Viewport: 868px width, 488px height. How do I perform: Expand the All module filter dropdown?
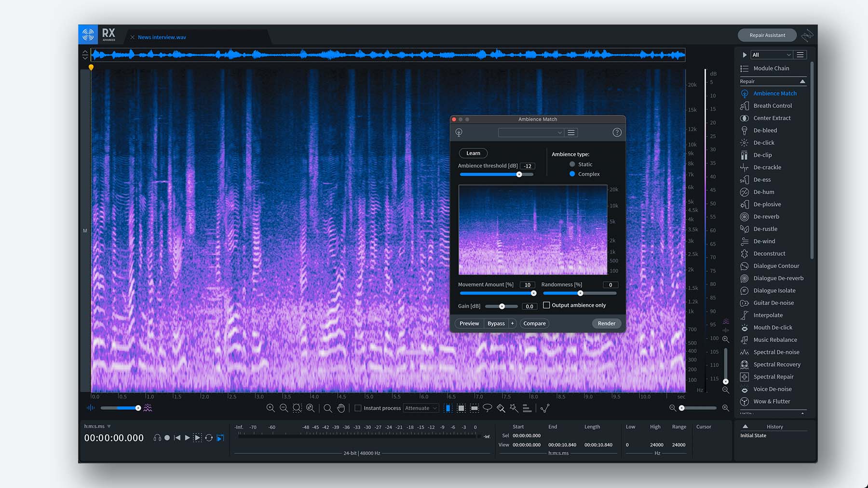[771, 55]
